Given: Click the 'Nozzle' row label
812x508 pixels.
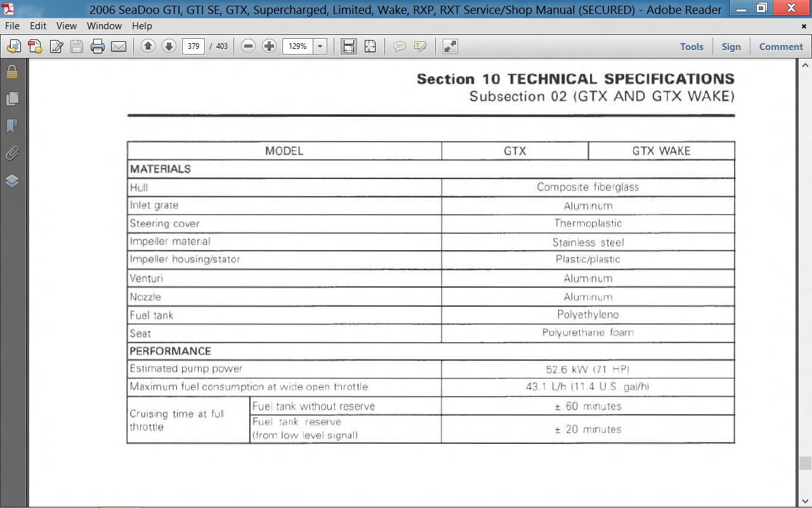Looking at the screenshot, I should (x=145, y=297).
